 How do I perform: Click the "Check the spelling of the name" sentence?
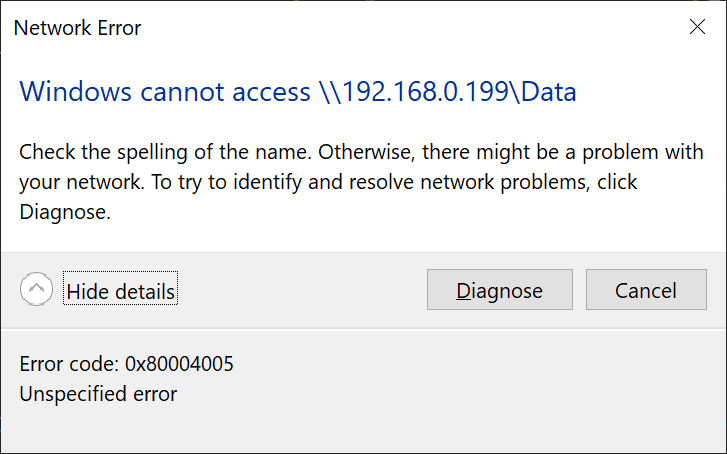pyautogui.click(x=166, y=153)
